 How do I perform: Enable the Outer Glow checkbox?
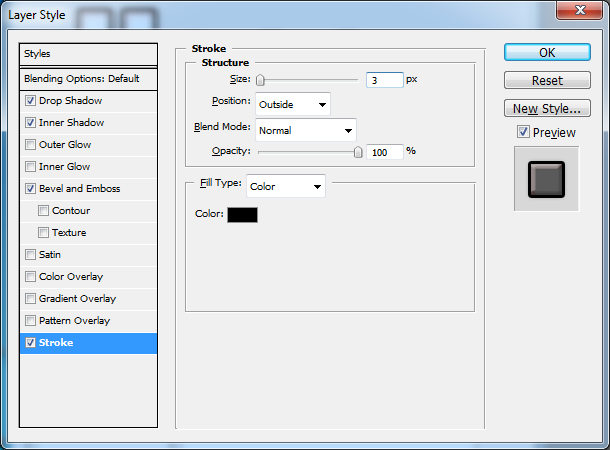(30, 145)
